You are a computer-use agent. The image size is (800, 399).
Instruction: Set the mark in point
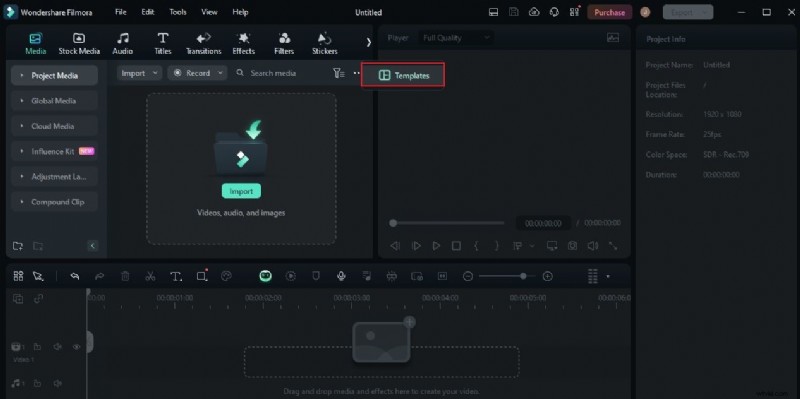tap(476, 246)
